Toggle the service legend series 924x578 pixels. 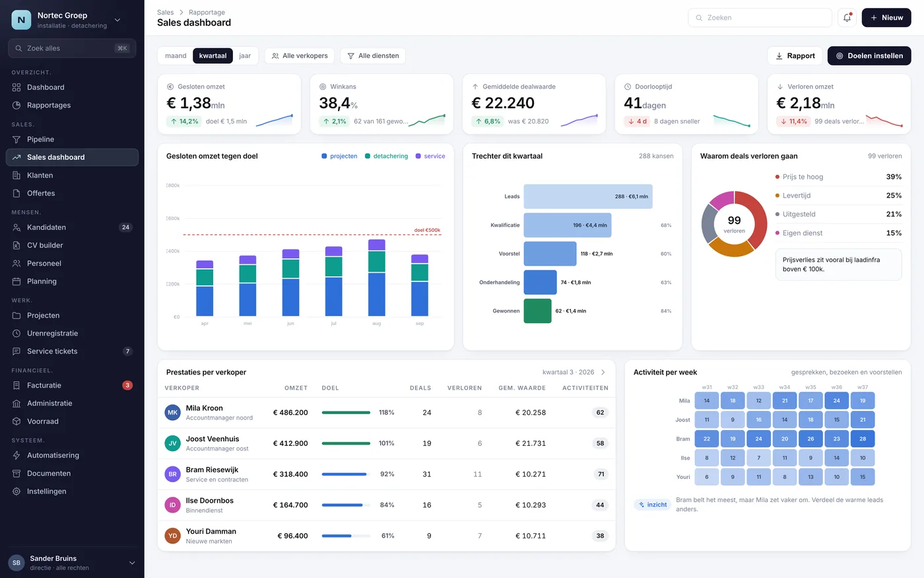point(430,157)
